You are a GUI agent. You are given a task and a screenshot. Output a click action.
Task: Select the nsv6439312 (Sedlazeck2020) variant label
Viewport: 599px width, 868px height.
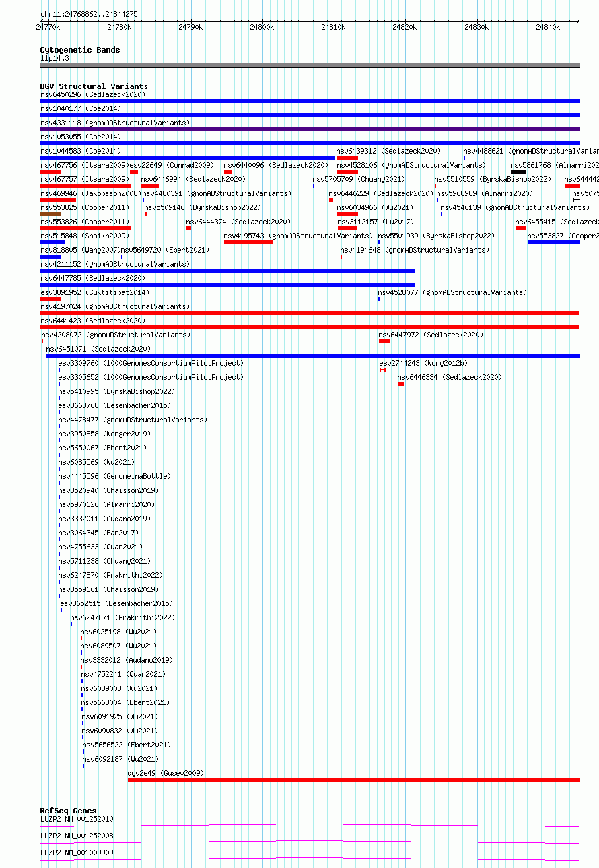389,151
